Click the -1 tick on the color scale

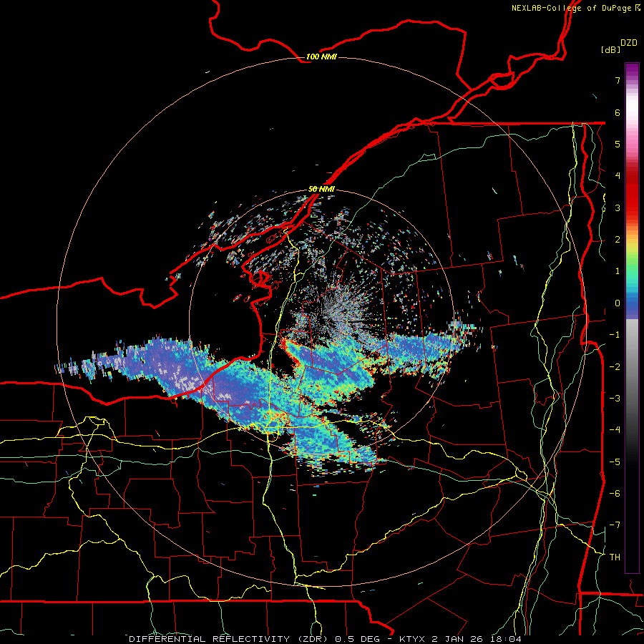[x=615, y=335]
